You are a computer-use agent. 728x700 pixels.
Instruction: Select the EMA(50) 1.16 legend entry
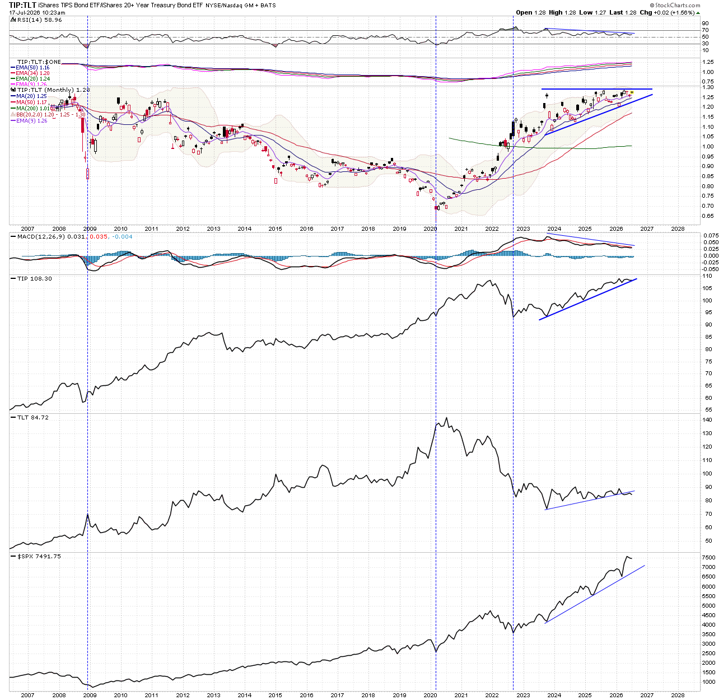pyautogui.click(x=33, y=68)
